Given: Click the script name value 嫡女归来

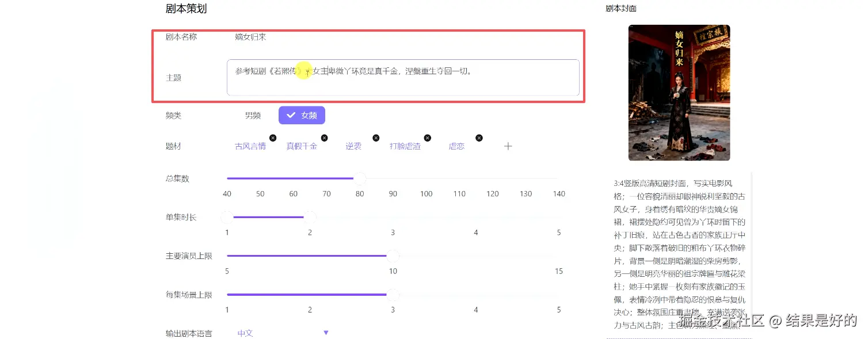Looking at the screenshot, I should (x=250, y=37).
